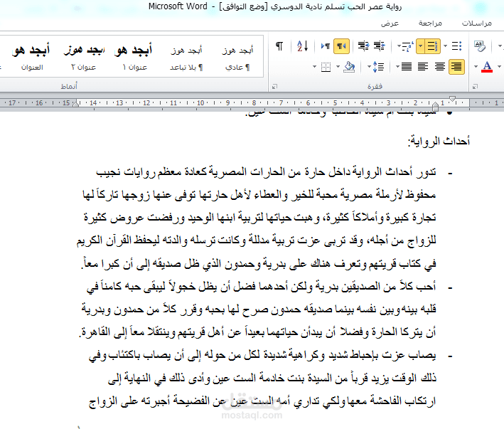Viewport: 504px width, 429px height.
Task: Open the Font group dialog launcher
Action: tap(475, 87)
